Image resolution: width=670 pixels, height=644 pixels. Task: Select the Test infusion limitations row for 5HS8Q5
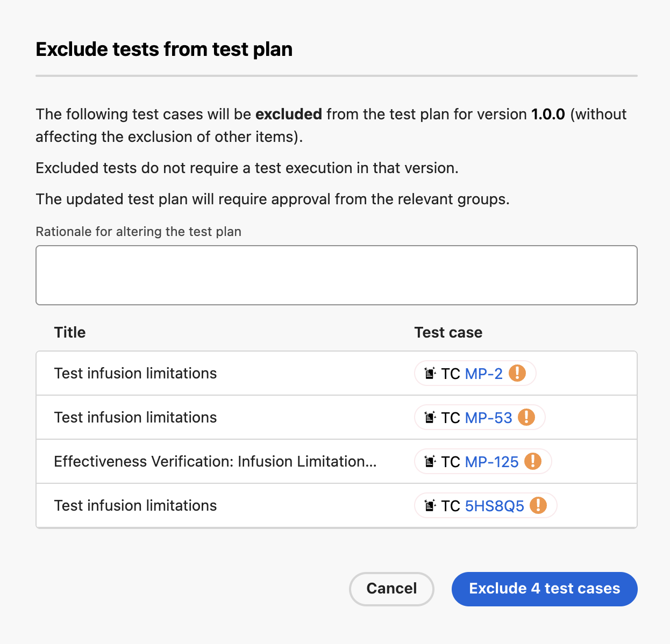pyautogui.click(x=337, y=506)
